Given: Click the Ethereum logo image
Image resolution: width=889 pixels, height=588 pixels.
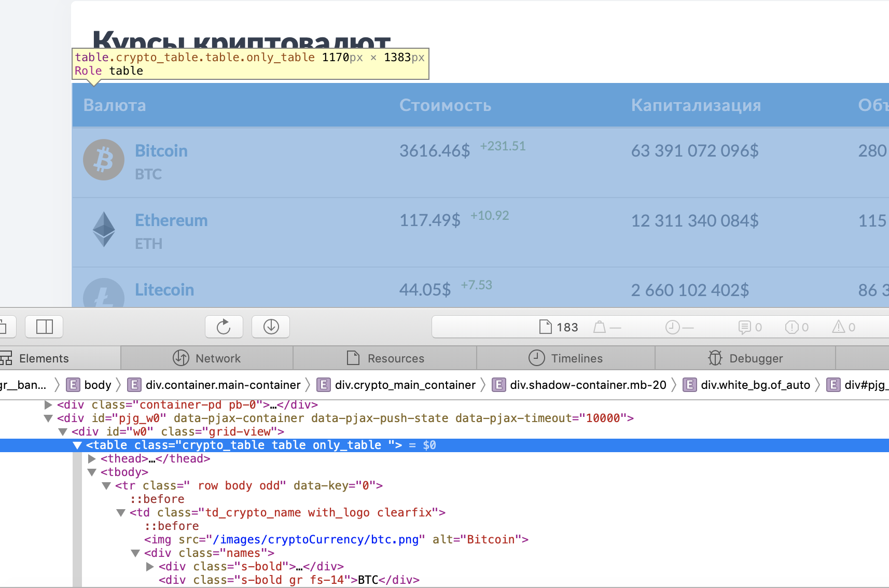Looking at the screenshot, I should pos(104,229).
